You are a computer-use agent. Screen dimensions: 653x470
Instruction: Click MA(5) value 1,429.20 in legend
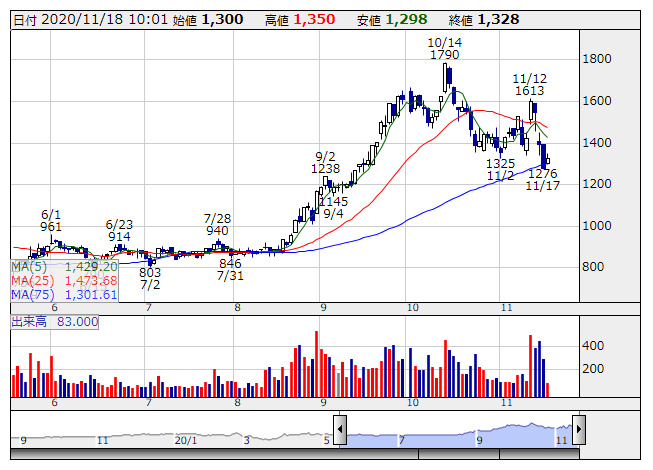tap(91, 266)
